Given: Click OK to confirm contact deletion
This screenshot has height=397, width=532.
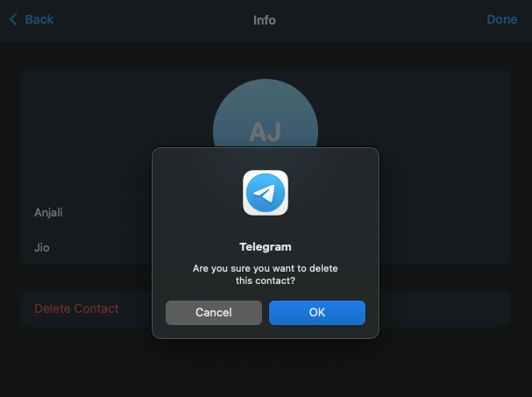Looking at the screenshot, I should click(317, 313).
